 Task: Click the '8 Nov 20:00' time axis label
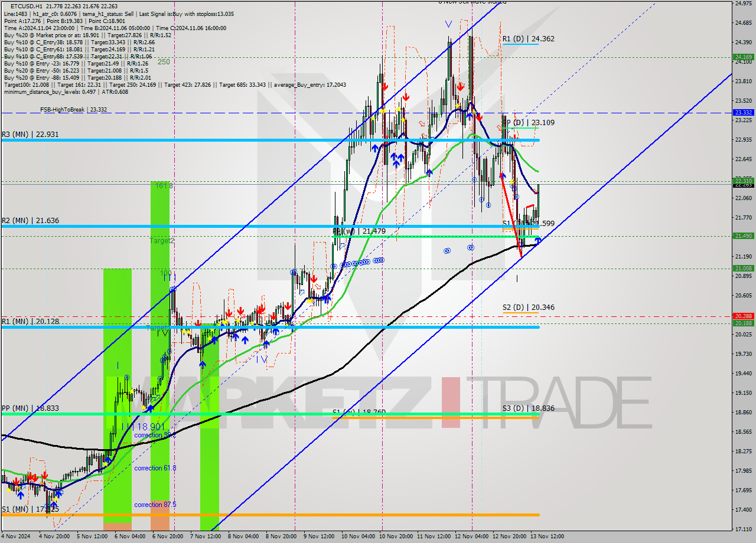tap(281, 537)
